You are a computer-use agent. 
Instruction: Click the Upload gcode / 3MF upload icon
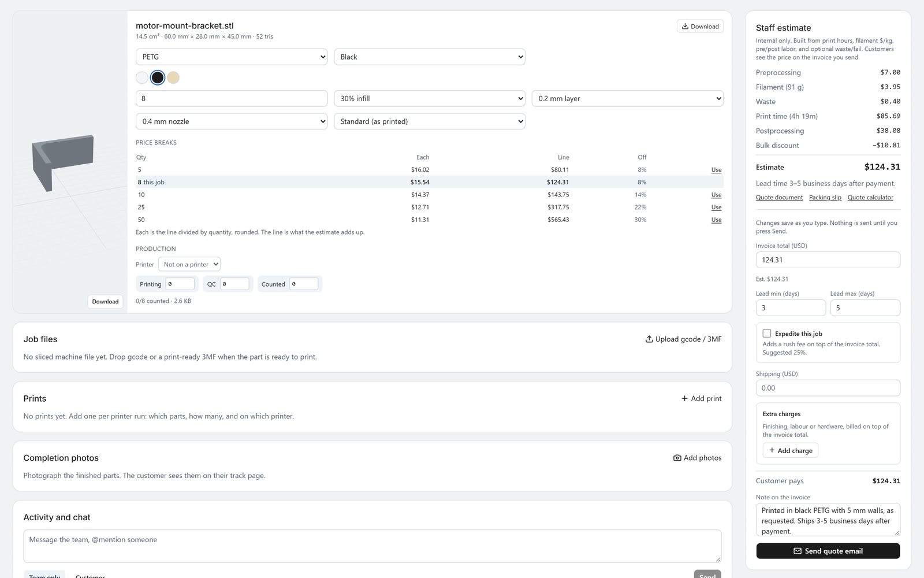(649, 339)
